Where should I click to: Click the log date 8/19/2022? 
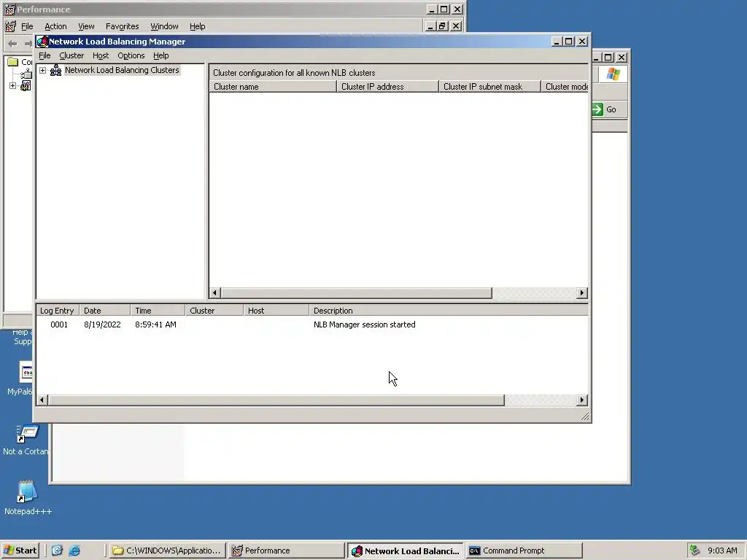[102, 324]
